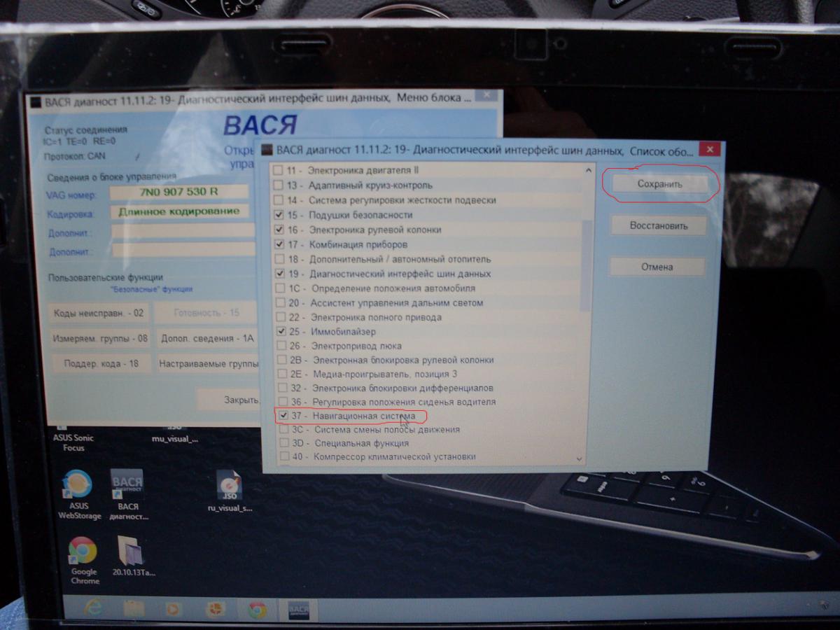Click the VAG номер field 7N0 907 530 R
The width and height of the screenshot is (840, 630).
[x=180, y=192]
